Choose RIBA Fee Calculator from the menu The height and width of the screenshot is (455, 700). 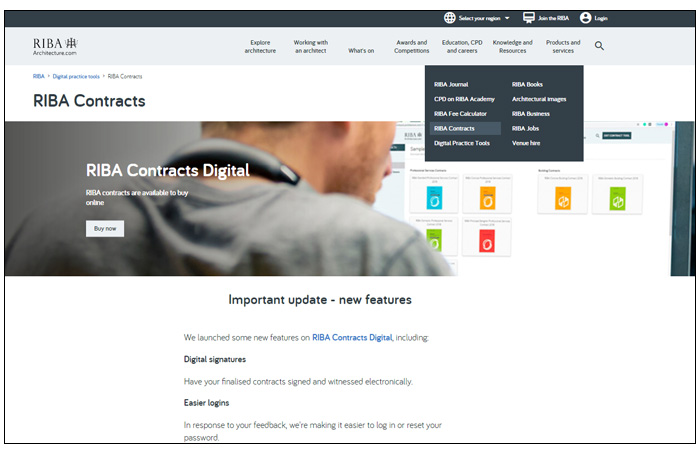click(460, 114)
